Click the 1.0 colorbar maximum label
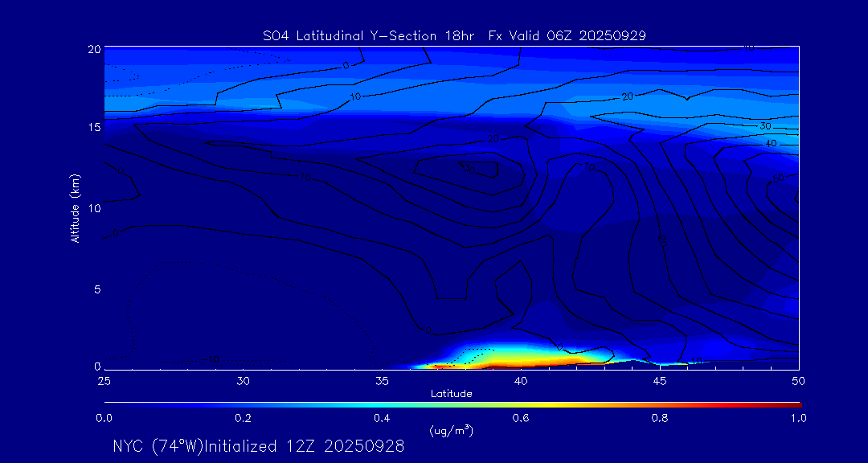This screenshot has height=463, width=868. click(x=798, y=418)
